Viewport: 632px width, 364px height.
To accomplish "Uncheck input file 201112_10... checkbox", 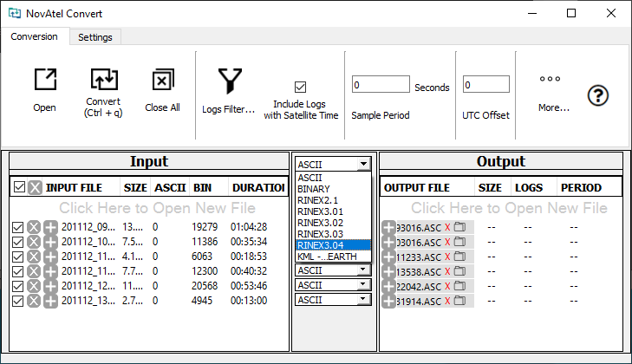I will pos(17,242).
